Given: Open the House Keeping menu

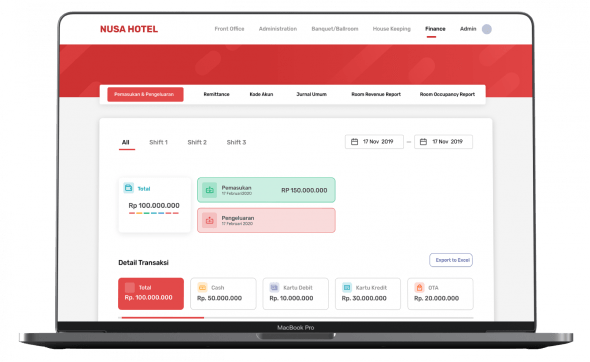Looking at the screenshot, I should (x=391, y=29).
